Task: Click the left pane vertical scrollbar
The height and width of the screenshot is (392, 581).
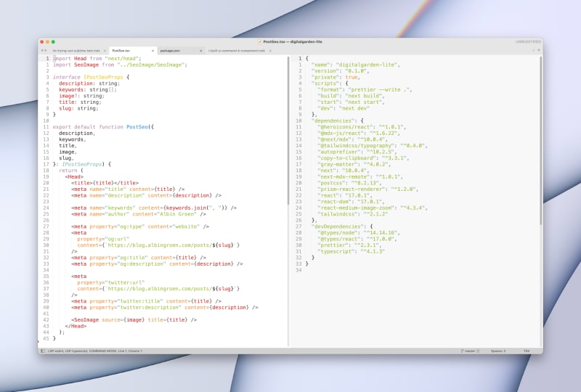Action: click(x=288, y=131)
